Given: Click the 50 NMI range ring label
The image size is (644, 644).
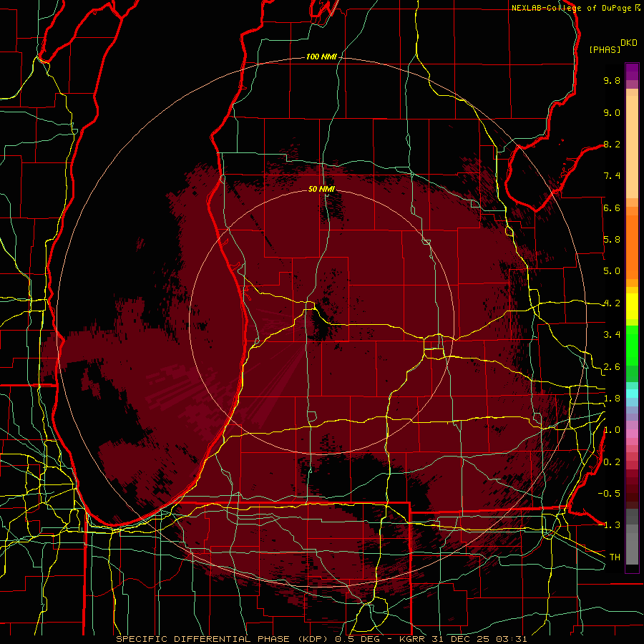Looking at the screenshot, I should pos(321,189).
